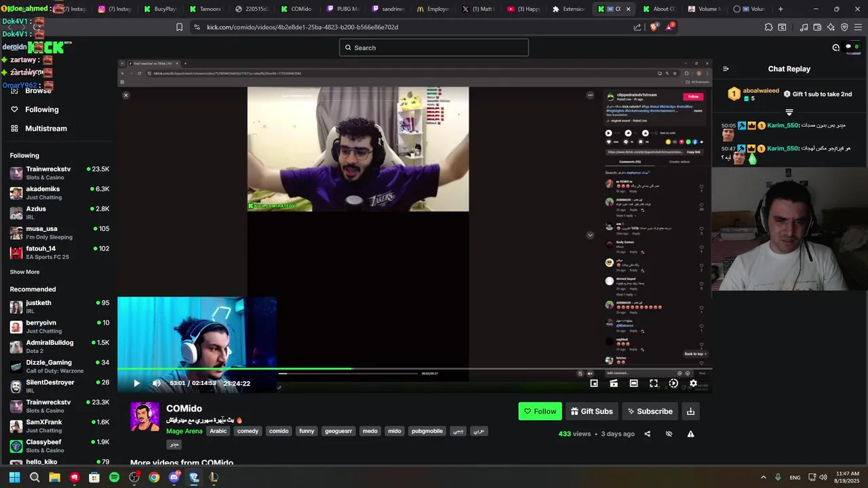
Task: Click the Search box on Kick
Action: [434, 47]
